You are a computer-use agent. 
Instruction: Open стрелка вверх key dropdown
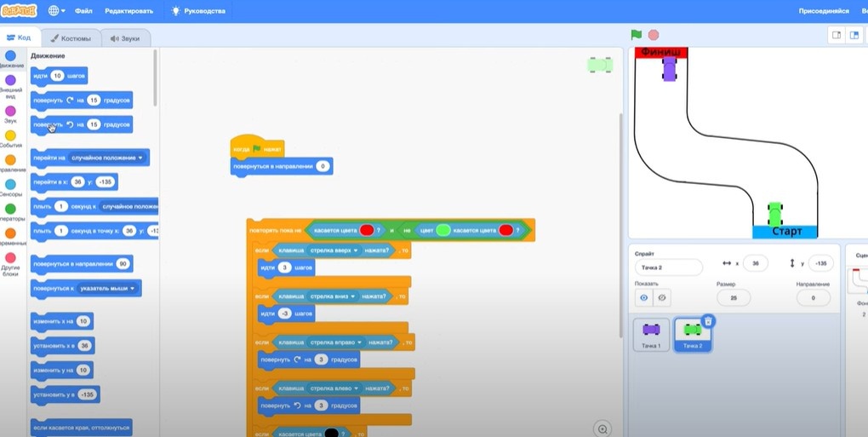[334, 250]
